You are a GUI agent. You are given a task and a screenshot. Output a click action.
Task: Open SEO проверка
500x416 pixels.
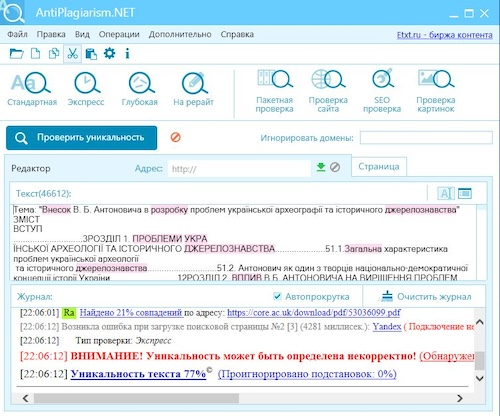[x=382, y=91]
